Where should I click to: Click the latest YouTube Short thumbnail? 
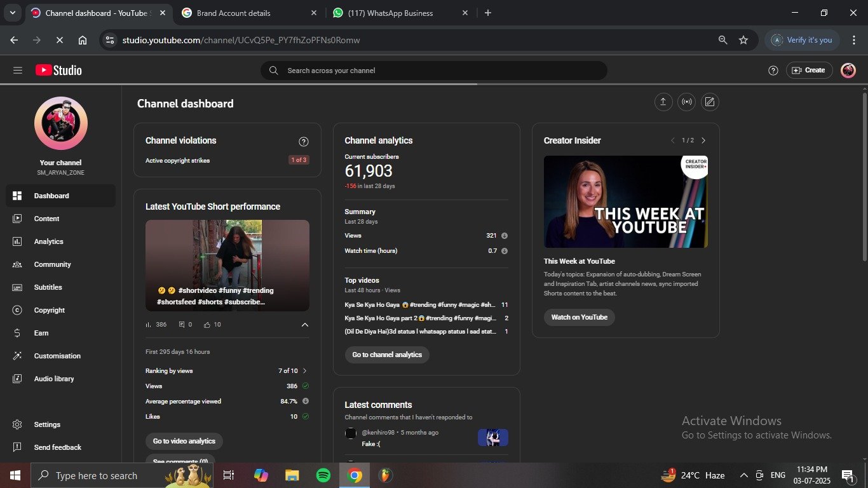click(x=227, y=266)
